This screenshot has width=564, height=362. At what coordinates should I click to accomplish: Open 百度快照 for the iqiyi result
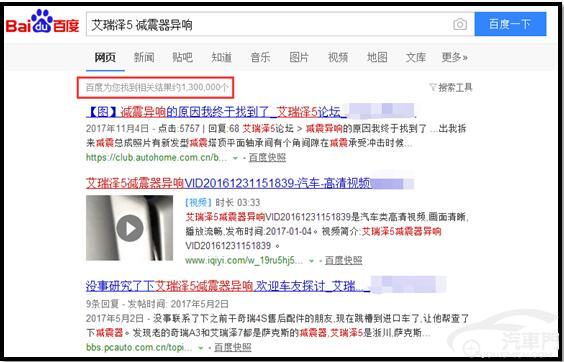pyautogui.click(x=344, y=260)
